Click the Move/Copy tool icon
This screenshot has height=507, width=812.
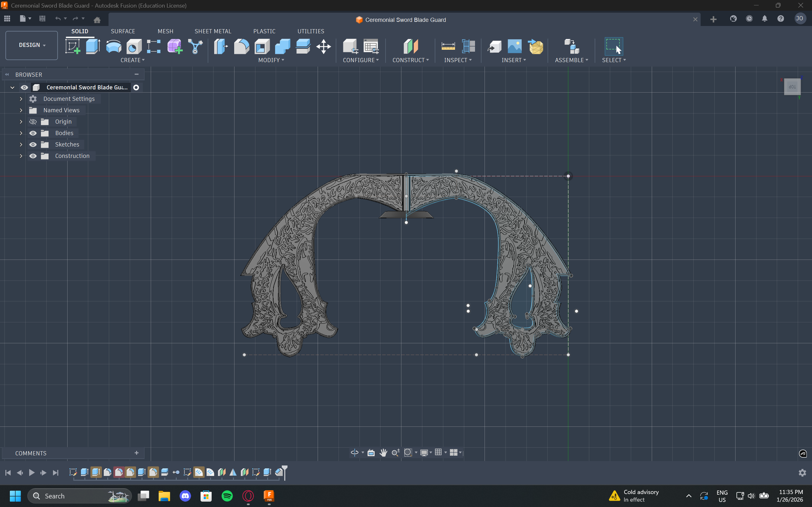tap(324, 46)
